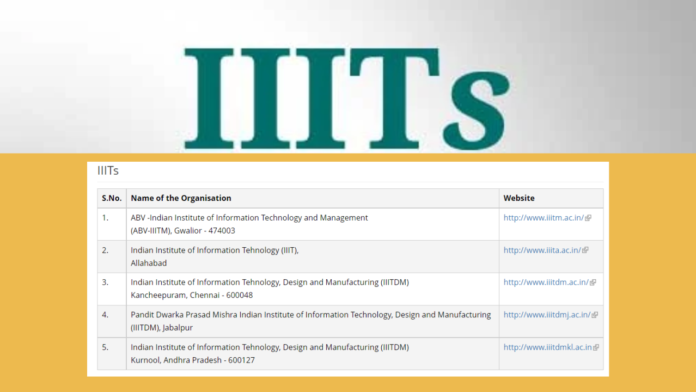696x392 pixels.
Task: Select the 'IIITs' heading above the table
Action: [x=108, y=170]
